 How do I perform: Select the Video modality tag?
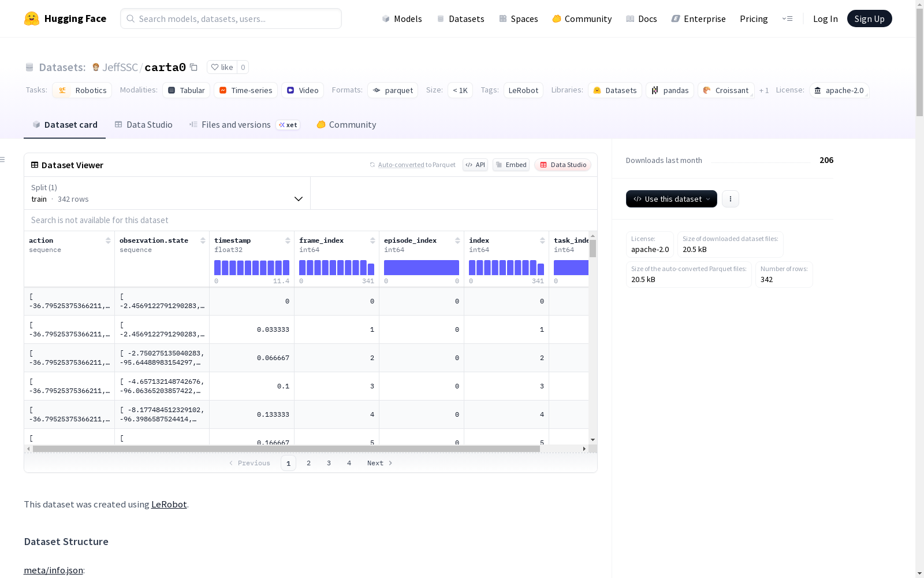(303, 90)
